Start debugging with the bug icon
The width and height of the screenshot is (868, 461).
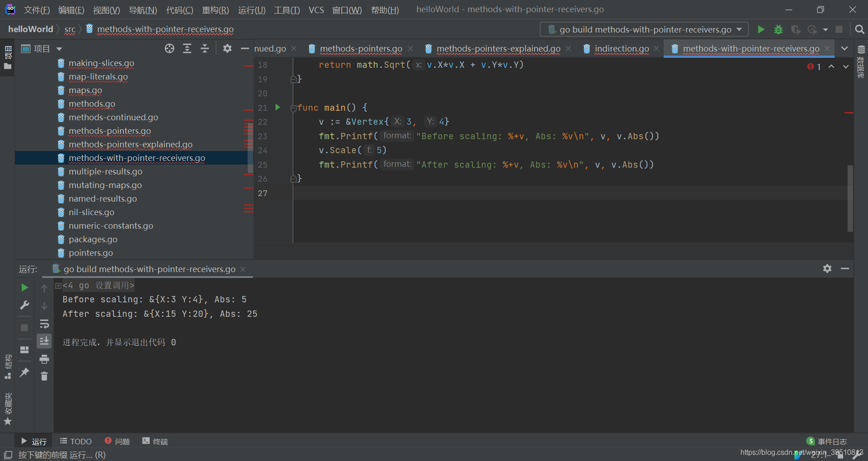coord(778,29)
